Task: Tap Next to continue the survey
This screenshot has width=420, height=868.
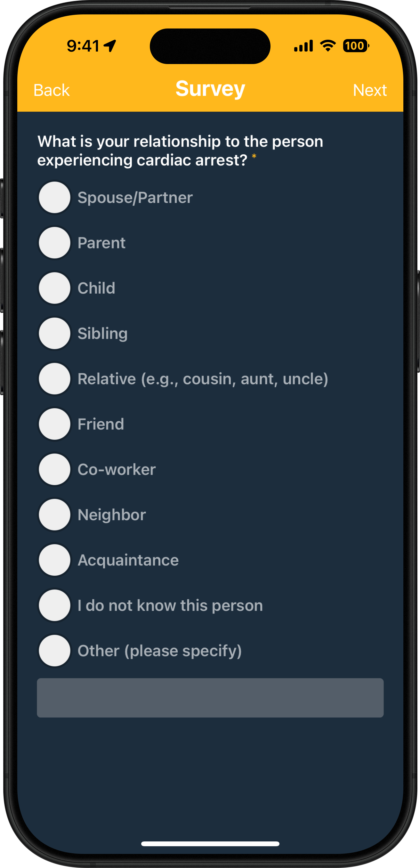Action: click(x=369, y=90)
